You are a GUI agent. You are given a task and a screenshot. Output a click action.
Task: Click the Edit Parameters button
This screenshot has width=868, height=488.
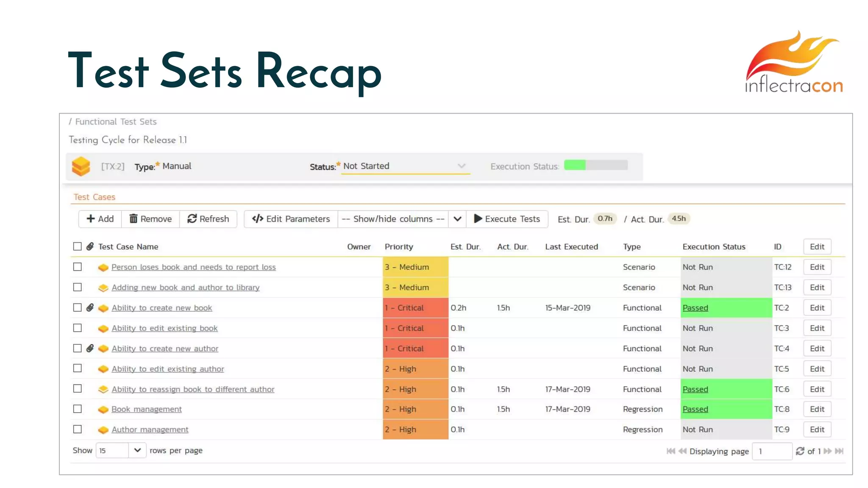click(x=291, y=219)
